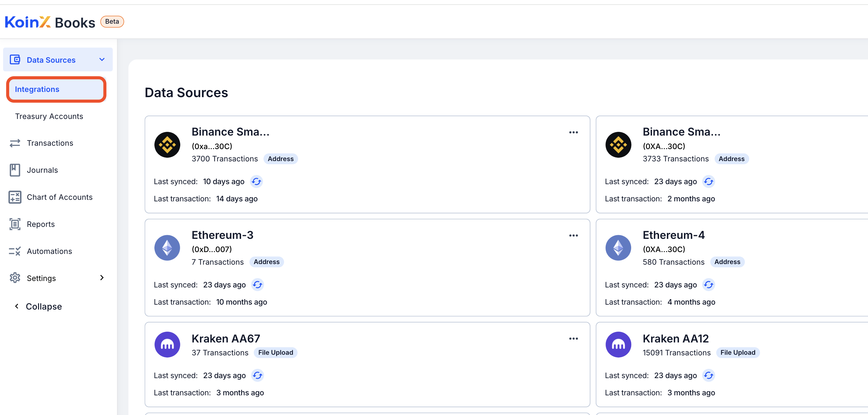This screenshot has height=415, width=868.
Task: Click the Ethereum-4 card title
Action: 674,235
